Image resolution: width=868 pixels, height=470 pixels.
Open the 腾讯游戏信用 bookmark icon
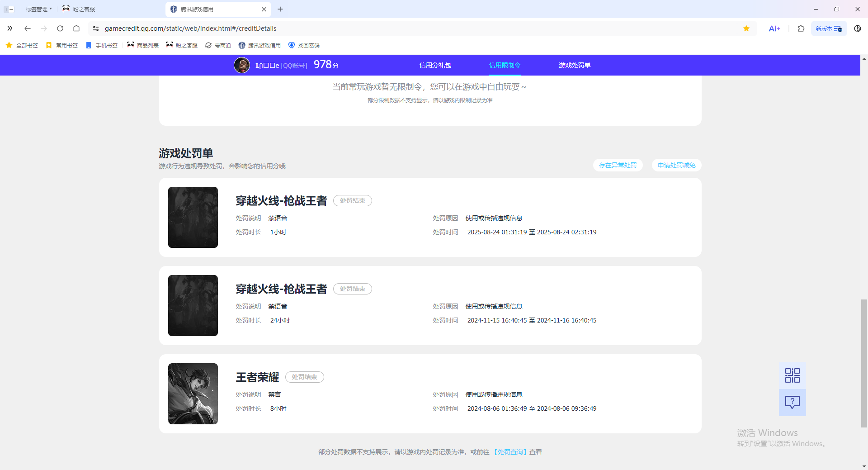pos(241,45)
